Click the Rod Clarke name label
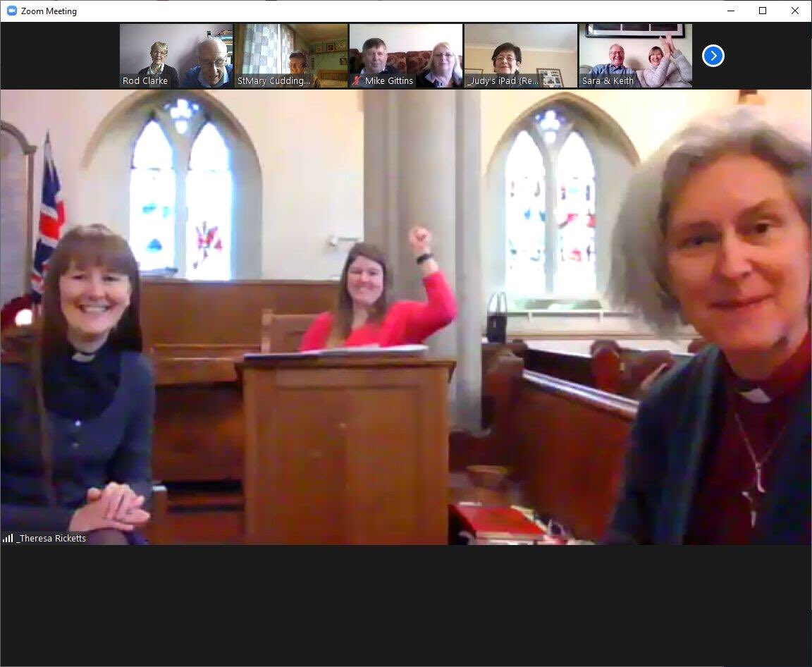This screenshot has width=812, height=667. [x=145, y=81]
